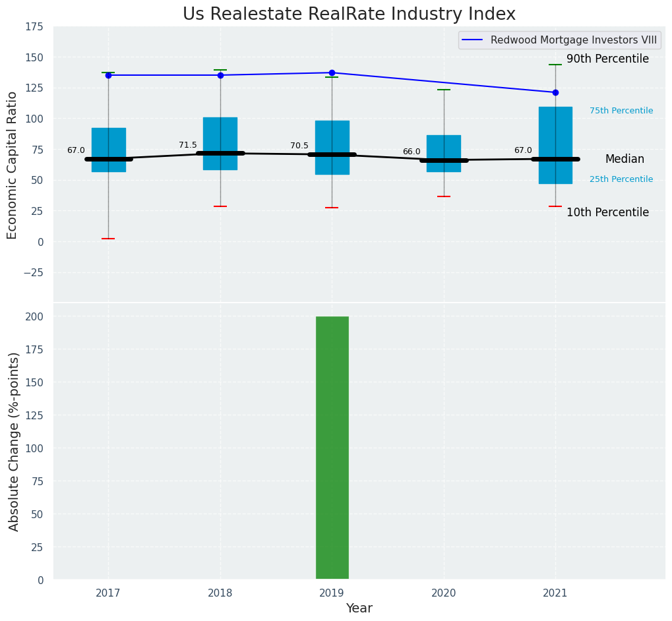Click the blue data point for 2017

click(x=108, y=75)
